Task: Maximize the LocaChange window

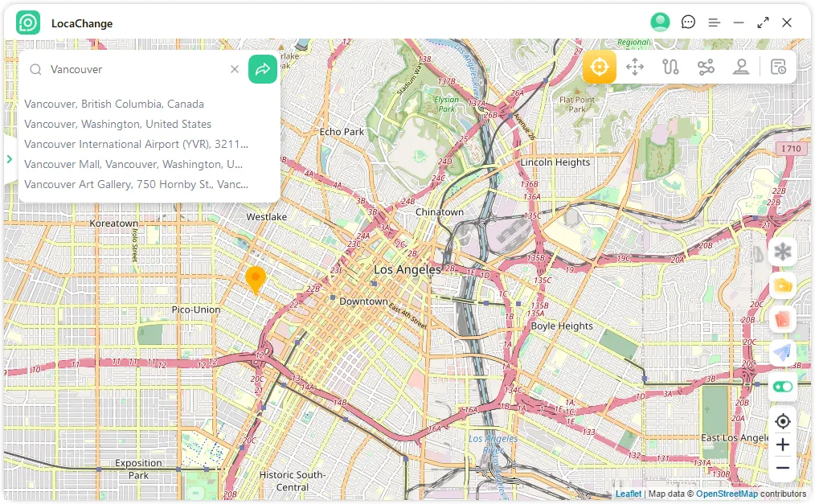Action: (763, 23)
